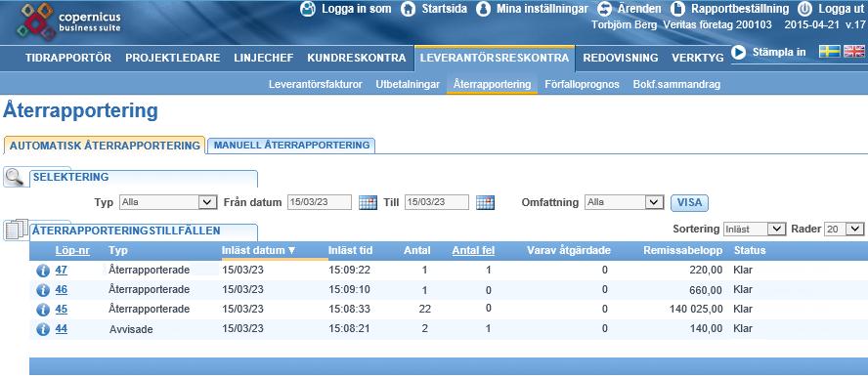868x378 pixels.
Task: Click the Stämpla in play icon
Action: [738, 52]
